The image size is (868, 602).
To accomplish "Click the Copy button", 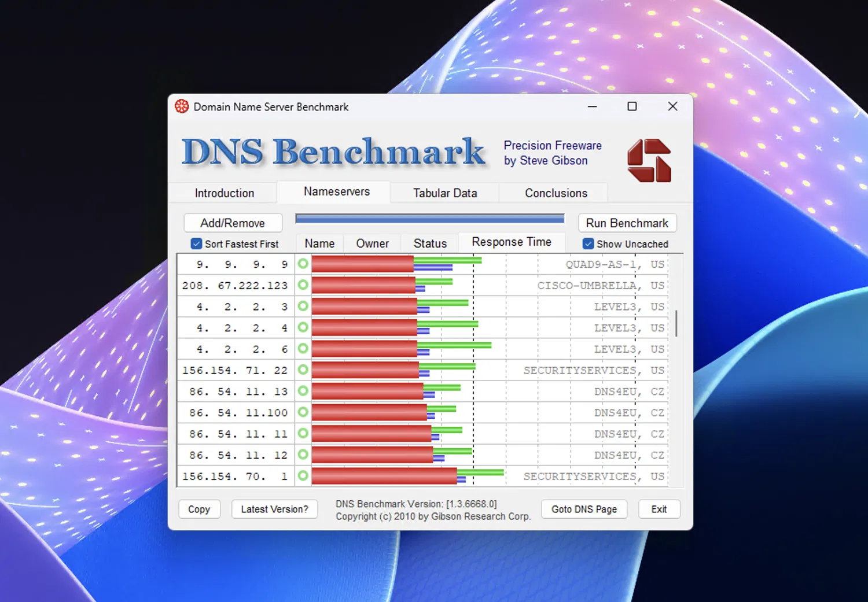I will (199, 509).
